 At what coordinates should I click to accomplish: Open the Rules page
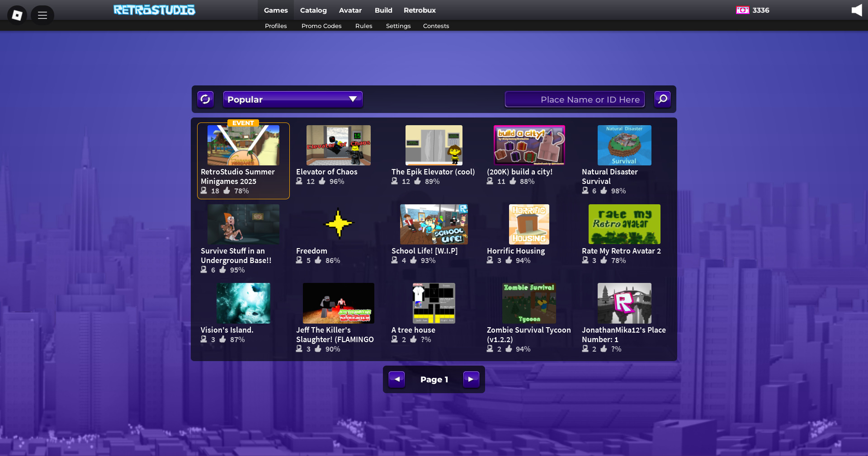point(364,26)
